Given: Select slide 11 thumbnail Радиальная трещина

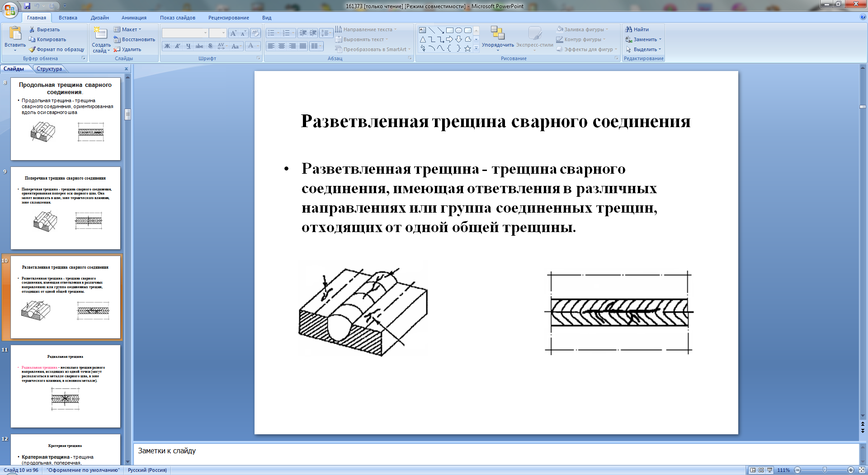Looking at the screenshot, I should [x=66, y=386].
